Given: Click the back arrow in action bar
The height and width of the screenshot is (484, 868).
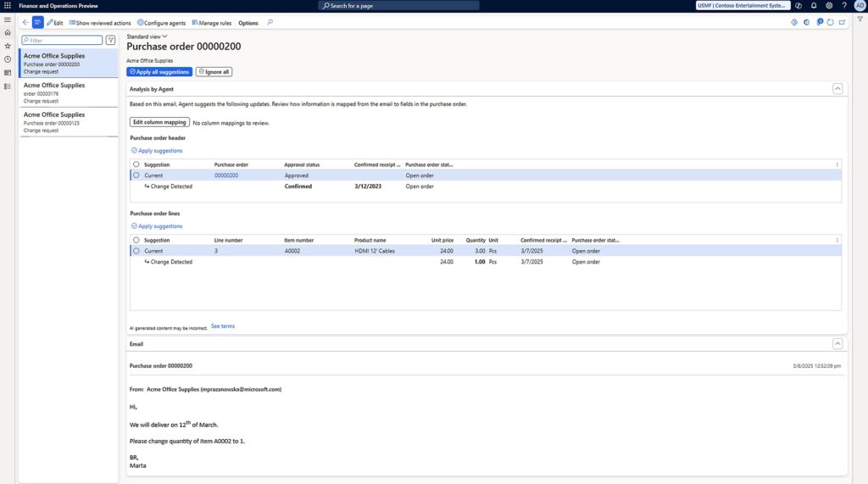Looking at the screenshot, I should click(x=25, y=23).
